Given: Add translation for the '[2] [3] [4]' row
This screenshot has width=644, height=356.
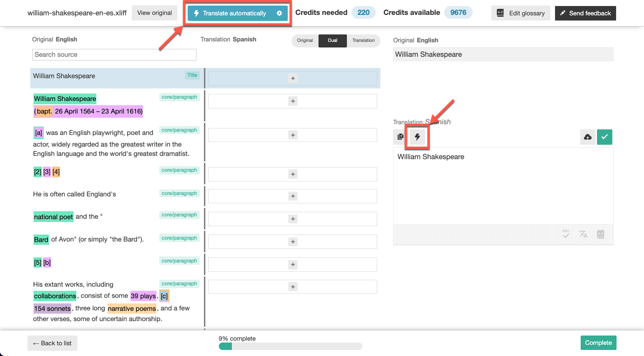Looking at the screenshot, I should pos(292,174).
